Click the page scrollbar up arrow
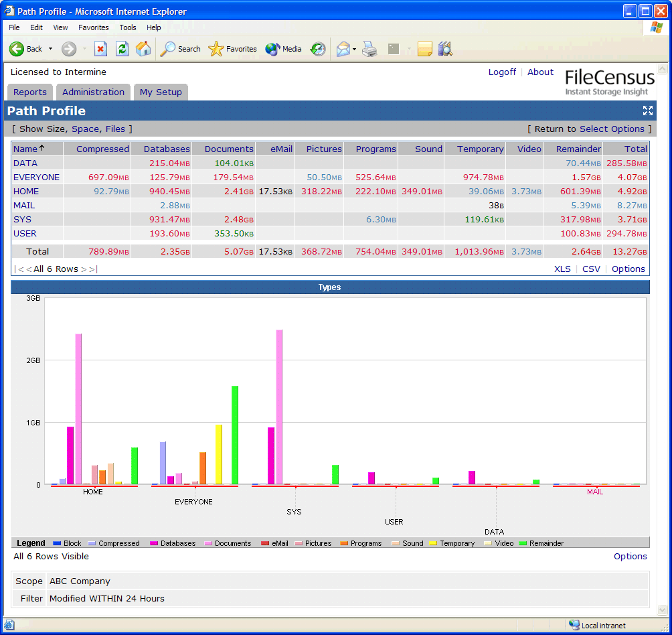This screenshot has height=635, width=672. 662,68
